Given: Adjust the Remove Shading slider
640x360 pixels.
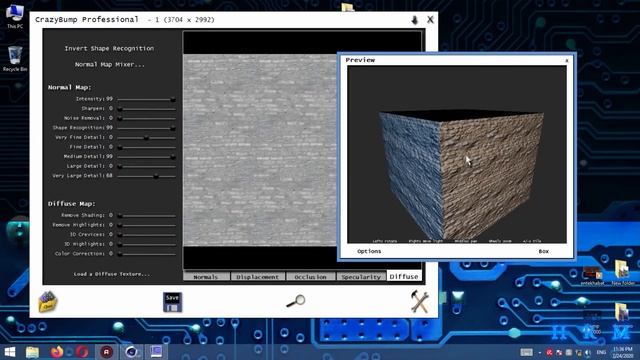Looking at the screenshot, I should point(146,216).
